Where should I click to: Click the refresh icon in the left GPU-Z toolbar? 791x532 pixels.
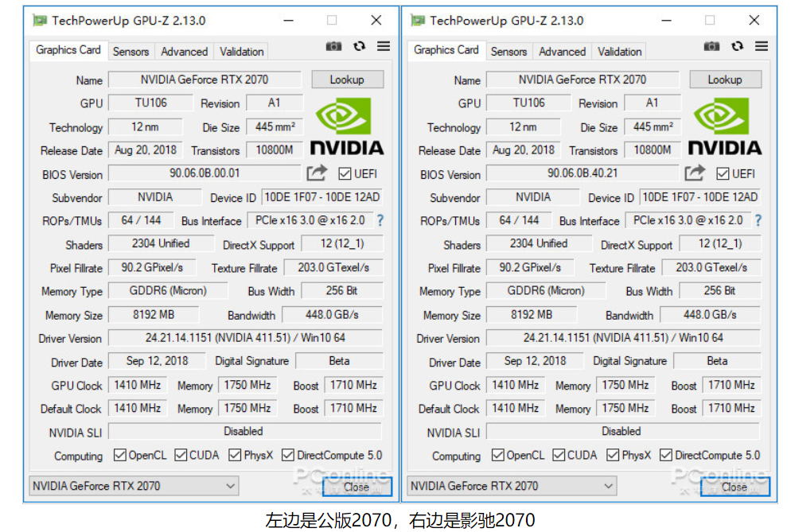(359, 46)
